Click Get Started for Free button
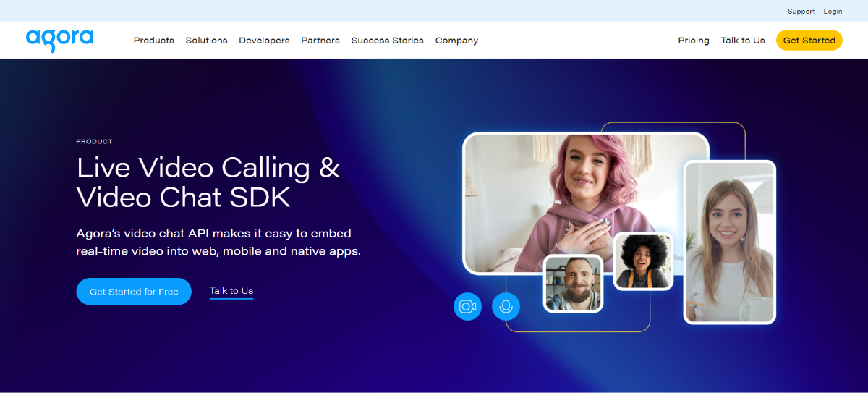 tap(134, 292)
